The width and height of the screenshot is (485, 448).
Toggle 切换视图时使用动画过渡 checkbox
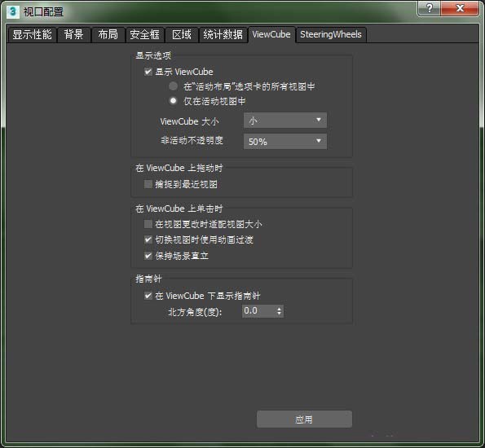148,239
